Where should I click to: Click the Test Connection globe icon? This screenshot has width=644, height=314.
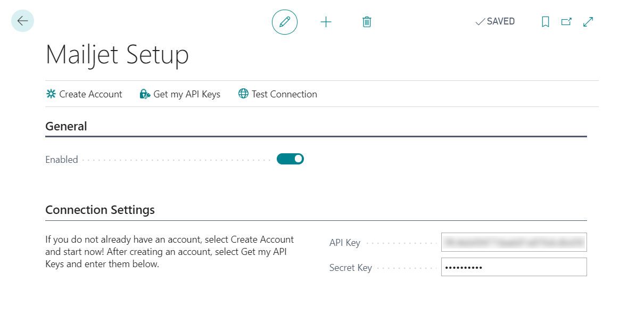[x=243, y=94]
